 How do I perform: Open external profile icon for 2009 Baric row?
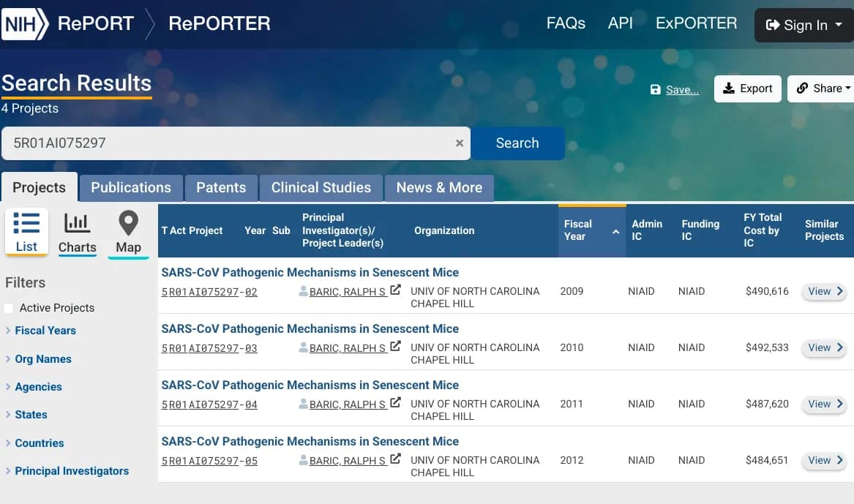pos(395,290)
